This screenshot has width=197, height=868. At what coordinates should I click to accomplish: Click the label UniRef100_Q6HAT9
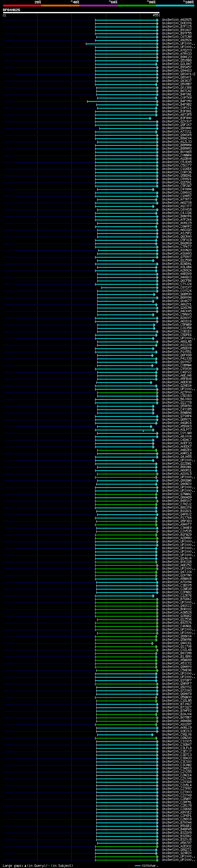[177, 694]
